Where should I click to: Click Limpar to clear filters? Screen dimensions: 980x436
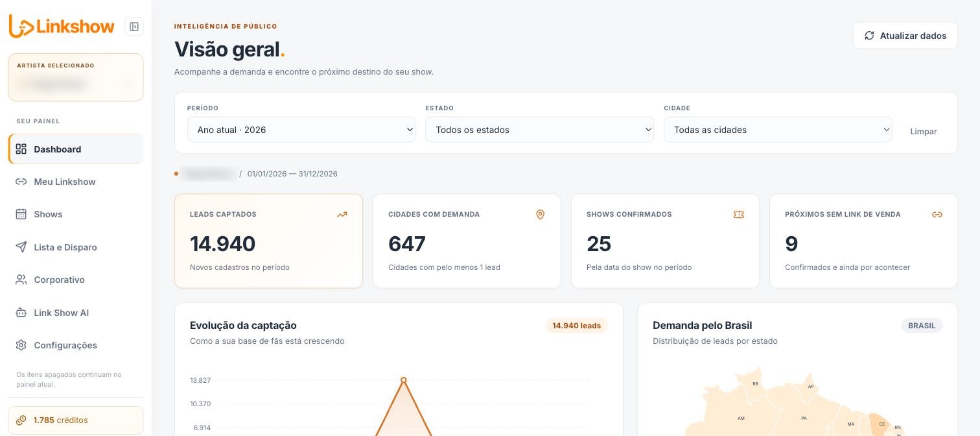(x=924, y=131)
